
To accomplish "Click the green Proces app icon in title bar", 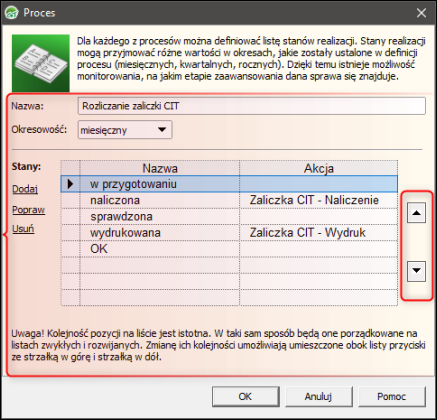I will [x=11, y=13].
